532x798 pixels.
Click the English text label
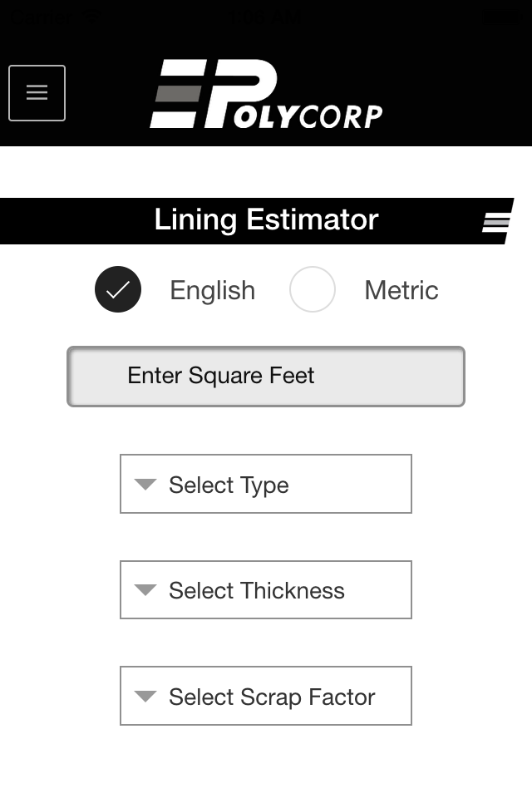pos(212,291)
